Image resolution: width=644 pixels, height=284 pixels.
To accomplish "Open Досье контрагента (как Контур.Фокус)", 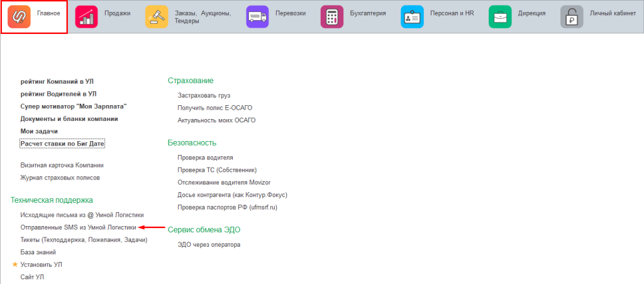I will [233, 195].
